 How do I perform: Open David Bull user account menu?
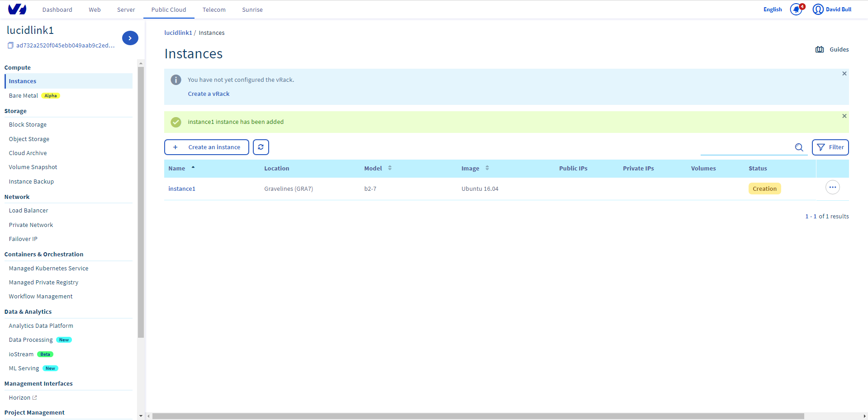(832, 9)
